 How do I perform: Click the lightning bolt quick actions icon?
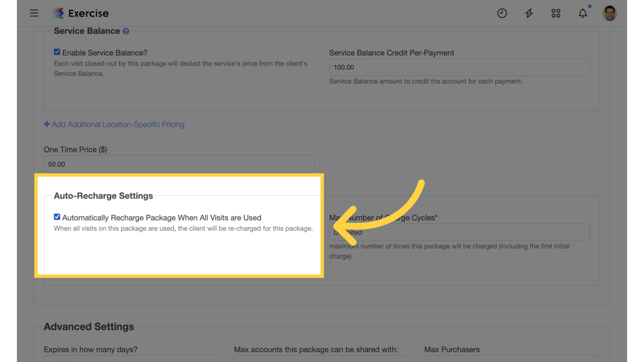[x=528, y=13]
